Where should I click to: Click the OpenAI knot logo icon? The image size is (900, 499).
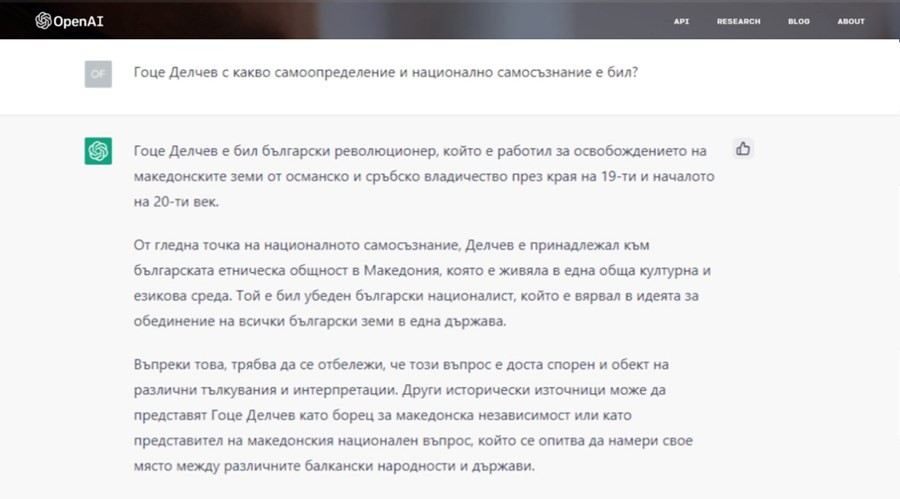pos(43,21)
